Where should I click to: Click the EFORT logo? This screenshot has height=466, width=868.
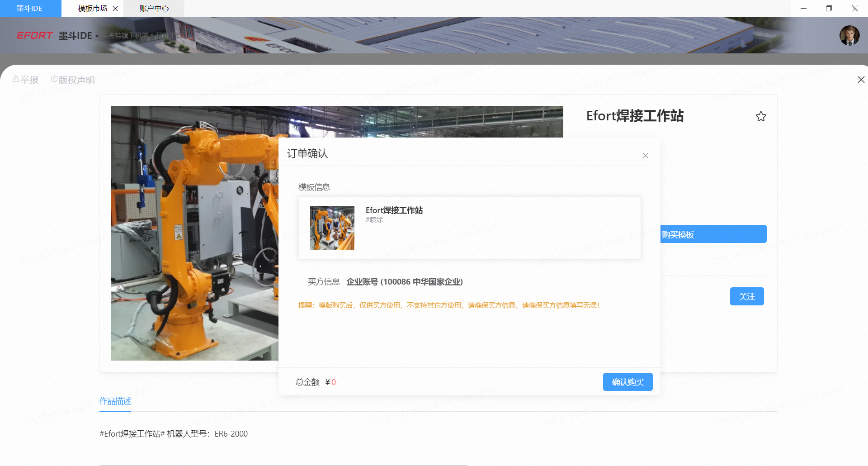(35, 35)
